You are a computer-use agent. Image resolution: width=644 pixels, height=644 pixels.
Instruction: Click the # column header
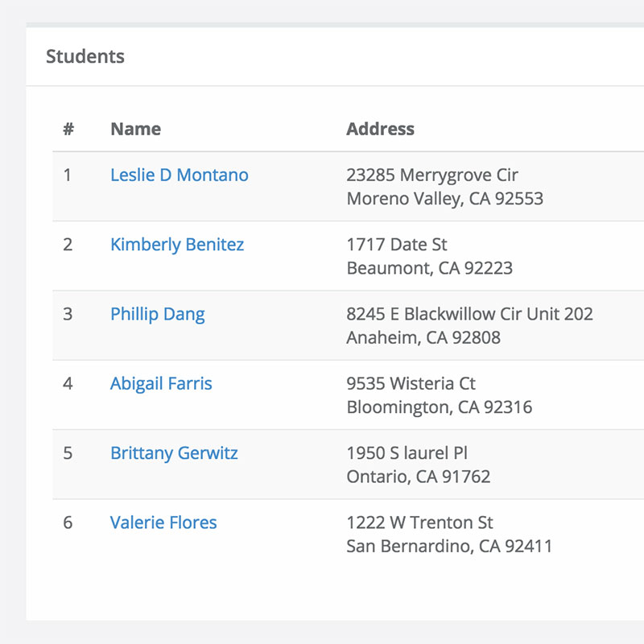click(68, 129)
